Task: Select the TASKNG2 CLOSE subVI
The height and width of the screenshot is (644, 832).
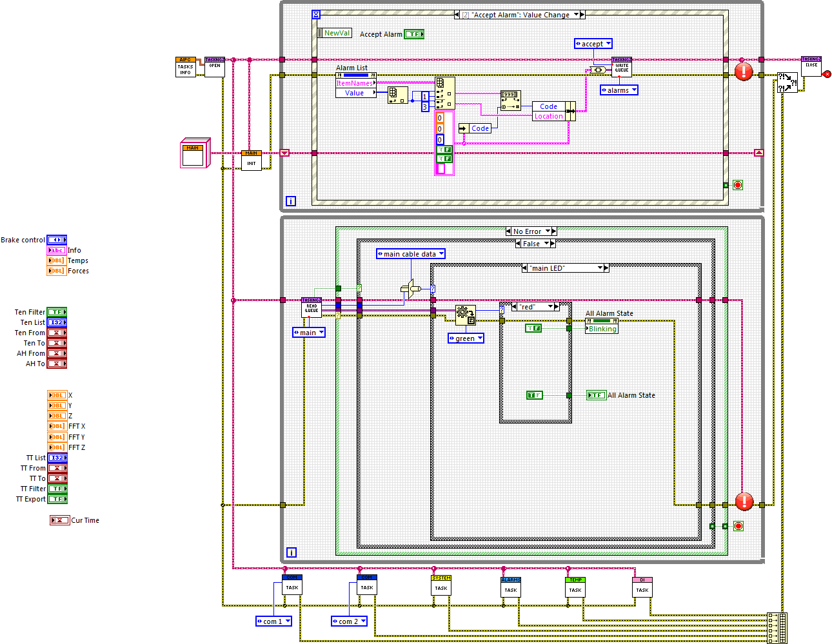Action: click(x=811, y=67)
